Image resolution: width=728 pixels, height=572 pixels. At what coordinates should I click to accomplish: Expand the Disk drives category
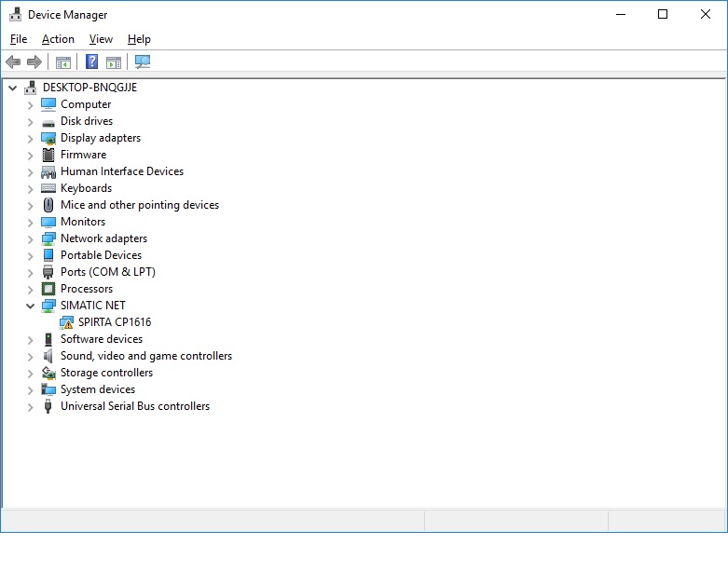coord(30,122)
